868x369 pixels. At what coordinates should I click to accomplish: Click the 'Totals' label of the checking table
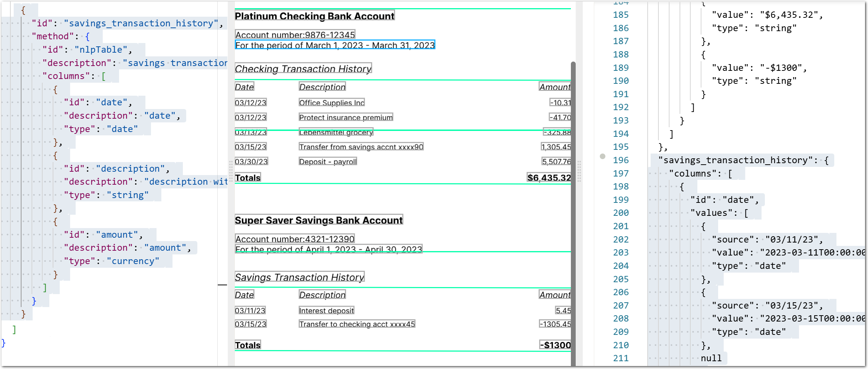(x=248, y=178)
